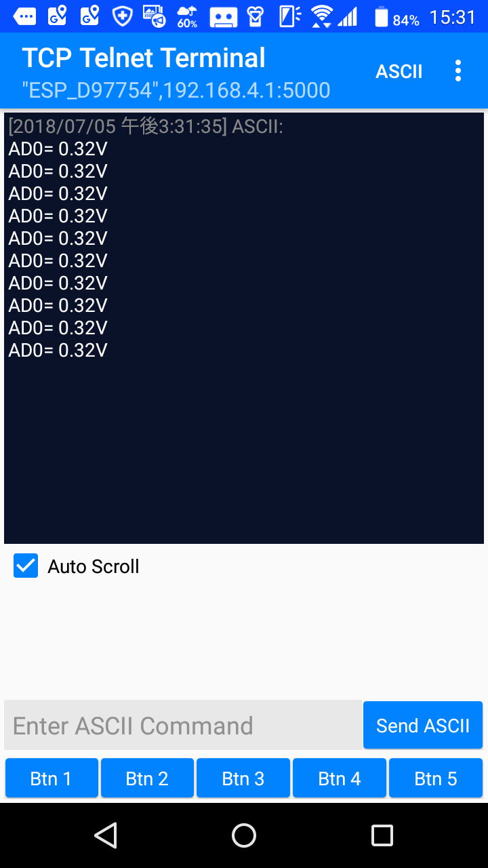Tap the Wi-Fi status bar icon
488x868 pixels.
[321, 16]
